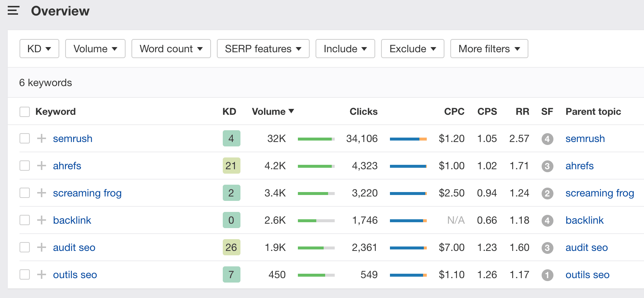Check the box for the outils seo row
The image size is (644, 298).
[x=25, y=274]
